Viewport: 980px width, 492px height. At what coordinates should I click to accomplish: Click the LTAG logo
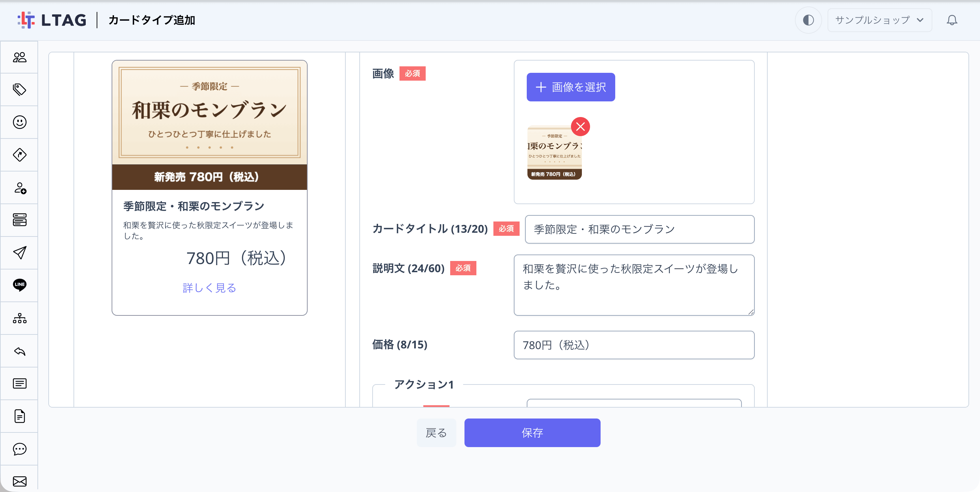52,20
